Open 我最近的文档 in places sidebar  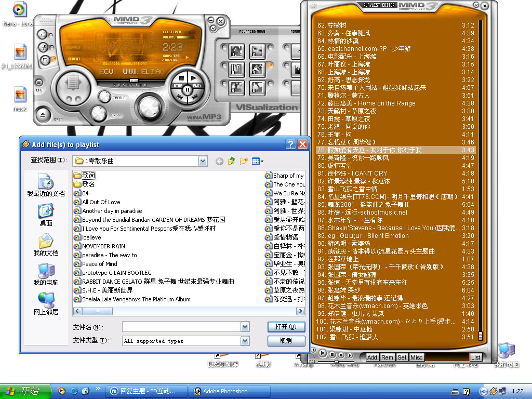[x=46, y=185]
